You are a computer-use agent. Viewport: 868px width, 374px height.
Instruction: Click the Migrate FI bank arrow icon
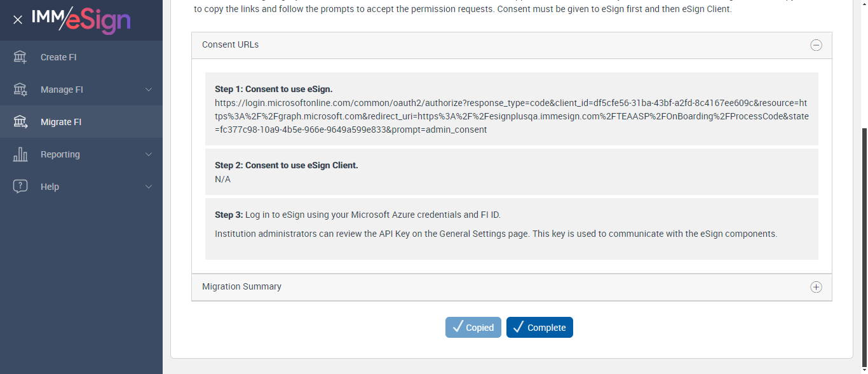(x=20, y=122)
